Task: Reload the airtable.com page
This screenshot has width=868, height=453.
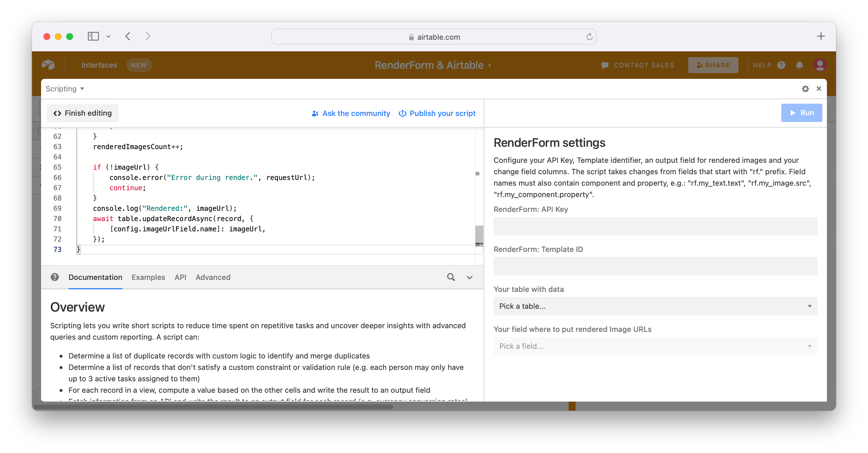Action: (589, 37)
